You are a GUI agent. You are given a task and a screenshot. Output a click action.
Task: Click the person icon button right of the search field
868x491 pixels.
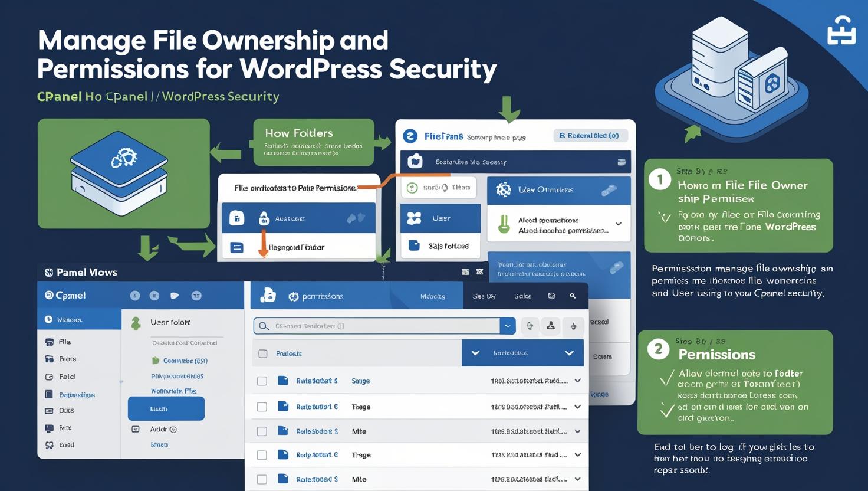551,326
